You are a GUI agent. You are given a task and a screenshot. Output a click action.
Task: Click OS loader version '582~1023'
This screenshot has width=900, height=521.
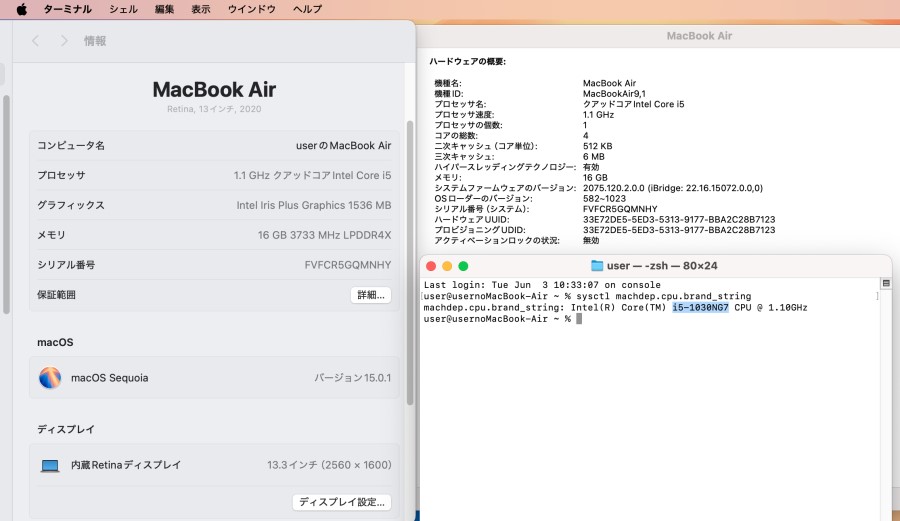604,199
